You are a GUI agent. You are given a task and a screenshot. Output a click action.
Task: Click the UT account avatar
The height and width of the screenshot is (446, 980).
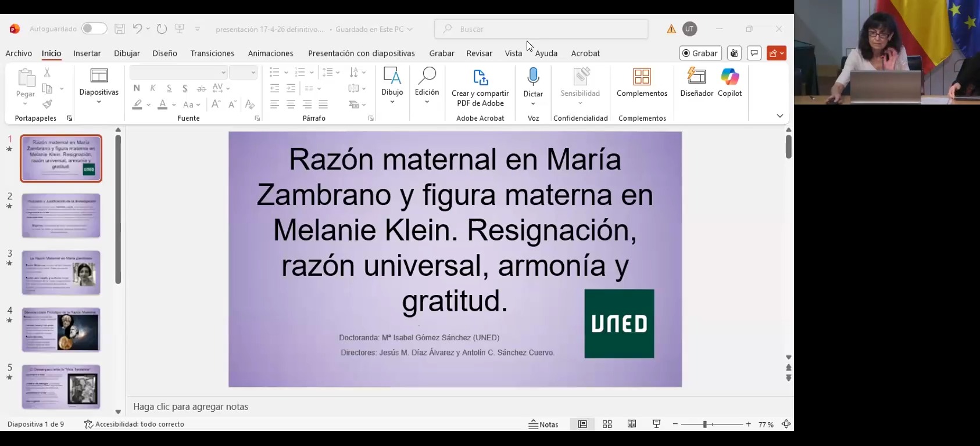[x=689, y=28]
